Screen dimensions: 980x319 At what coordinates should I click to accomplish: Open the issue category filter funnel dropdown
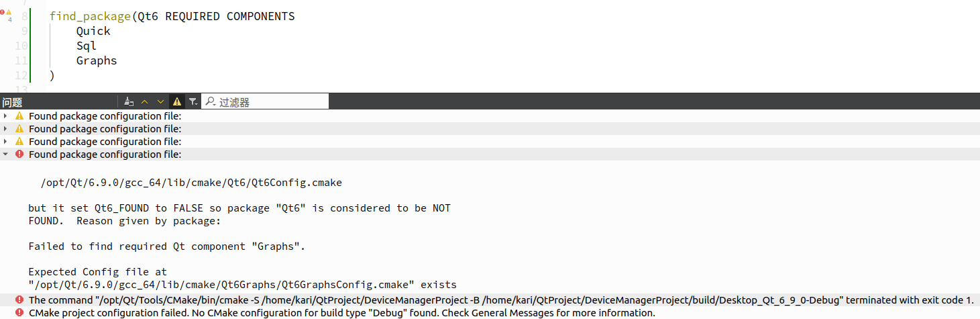pyautogui.click(x=193, y=101)
